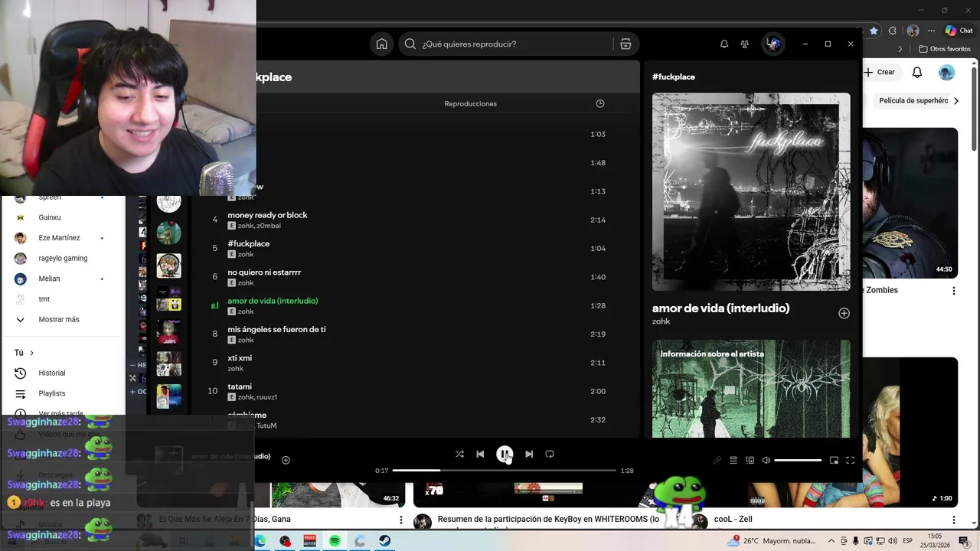Screen dimensions: 980x551
Task: Select Película de superhéroes chip on YouTube
Action: coord(913,100)
